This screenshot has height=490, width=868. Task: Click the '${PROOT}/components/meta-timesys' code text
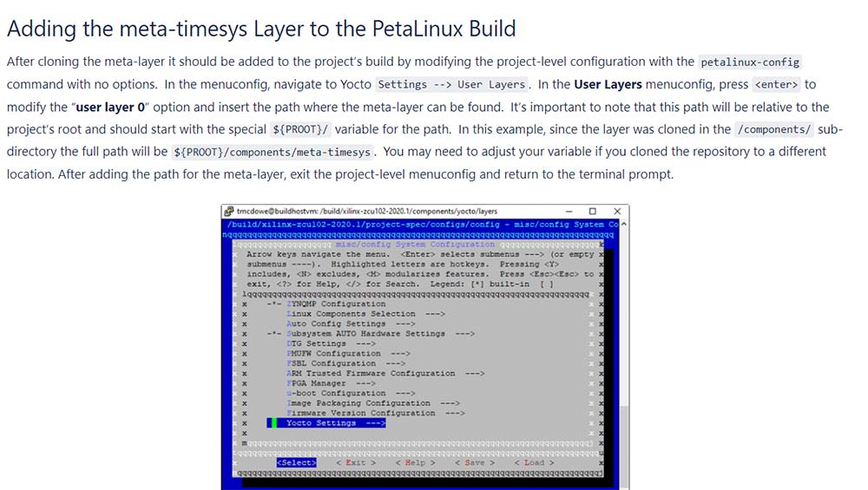coord(272,152)
